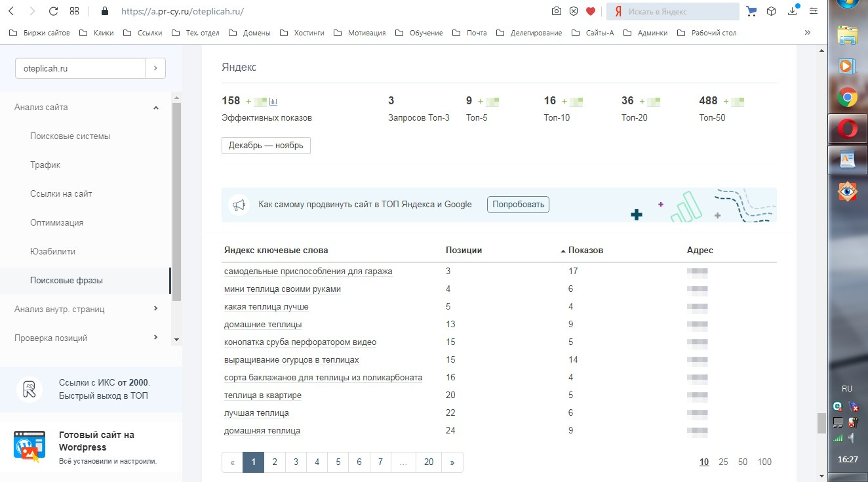Open the Рабочий стол bookmark folder
The height and width of the screenshot is (482, 868).
(x=707, y=33)
